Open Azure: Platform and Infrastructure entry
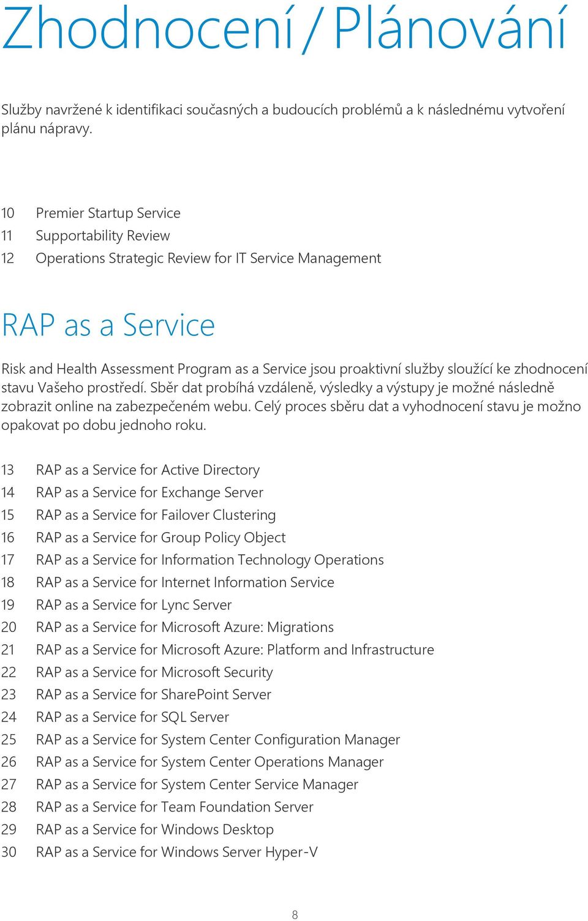Viewport: 588px width, 921px height. coord(235,650)
